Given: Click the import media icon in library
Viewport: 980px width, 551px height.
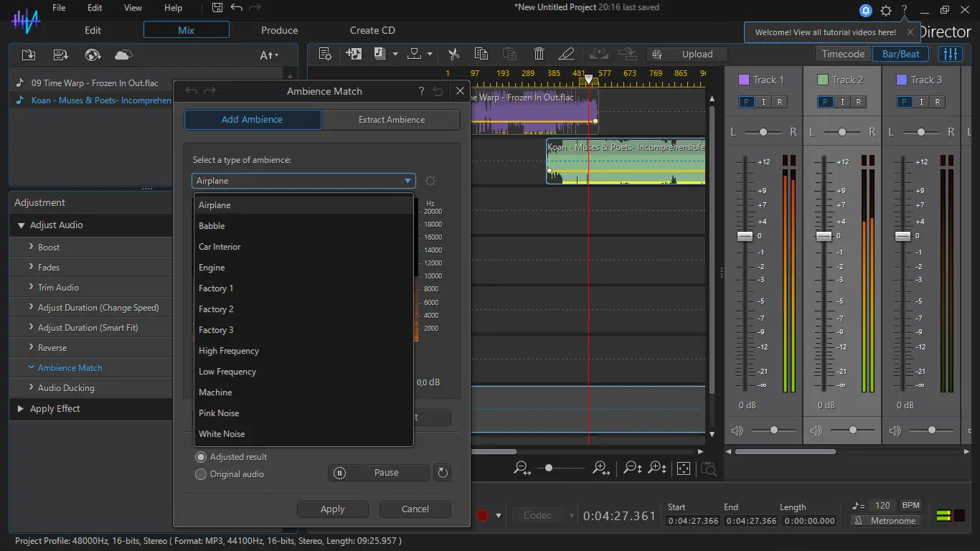Looking at the screenshot, I should tap(29, 55).
